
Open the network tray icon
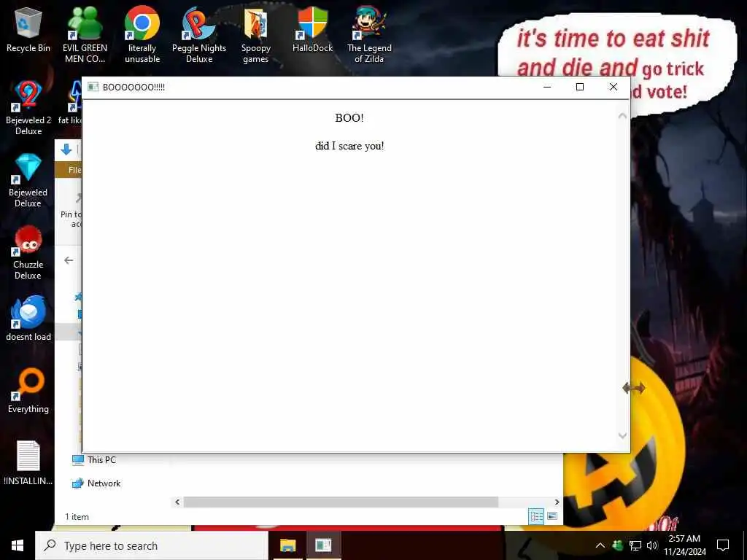pos(635,545)
